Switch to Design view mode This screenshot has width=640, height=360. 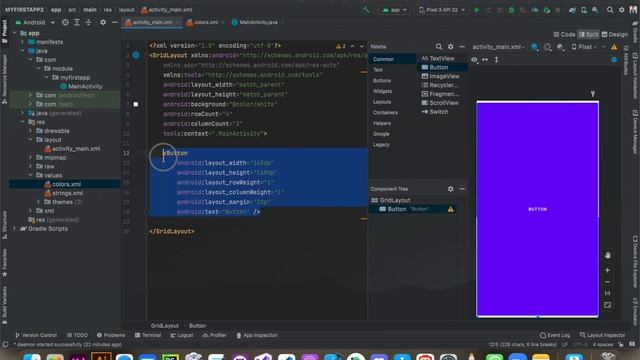(615, 35)
